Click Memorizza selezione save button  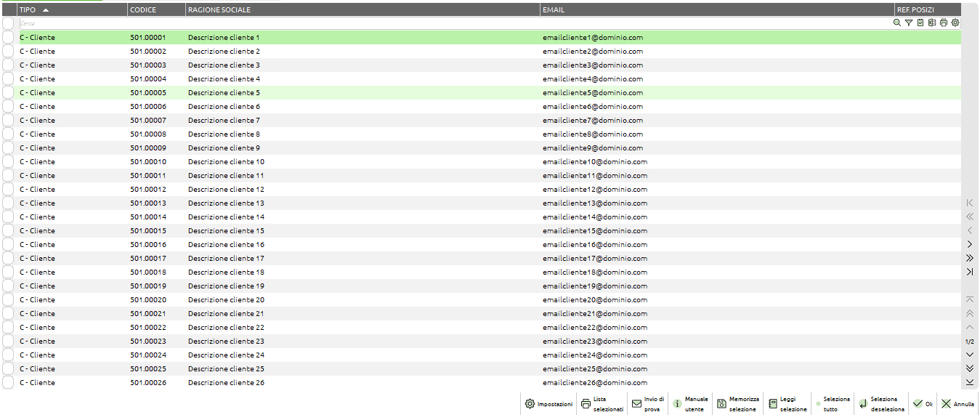[737, 404]
